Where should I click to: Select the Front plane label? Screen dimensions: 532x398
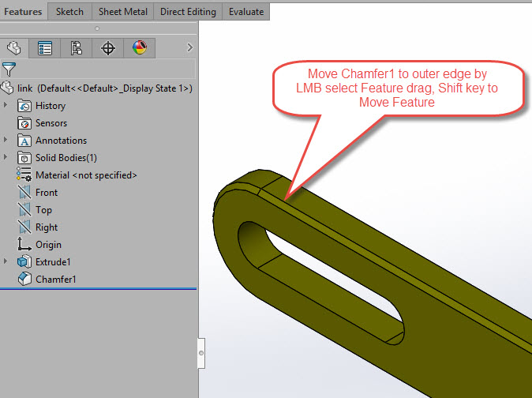47,193
